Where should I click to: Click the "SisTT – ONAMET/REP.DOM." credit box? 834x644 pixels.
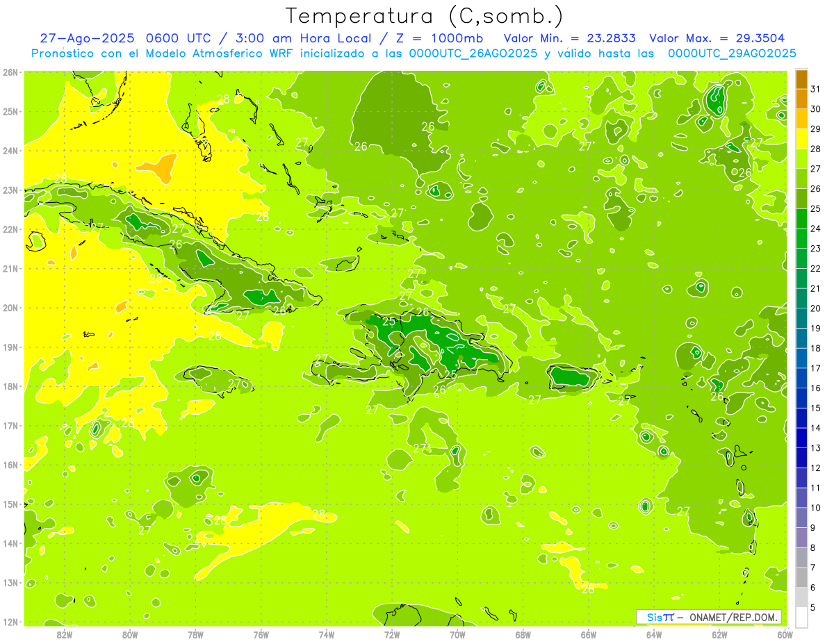tap(709, 617)
